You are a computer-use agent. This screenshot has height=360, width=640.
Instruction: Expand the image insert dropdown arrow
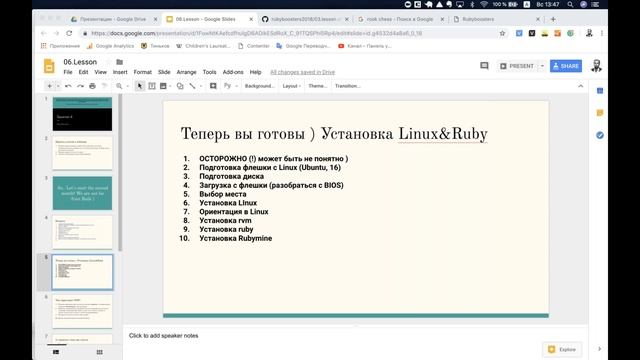[x=170, y=86]
